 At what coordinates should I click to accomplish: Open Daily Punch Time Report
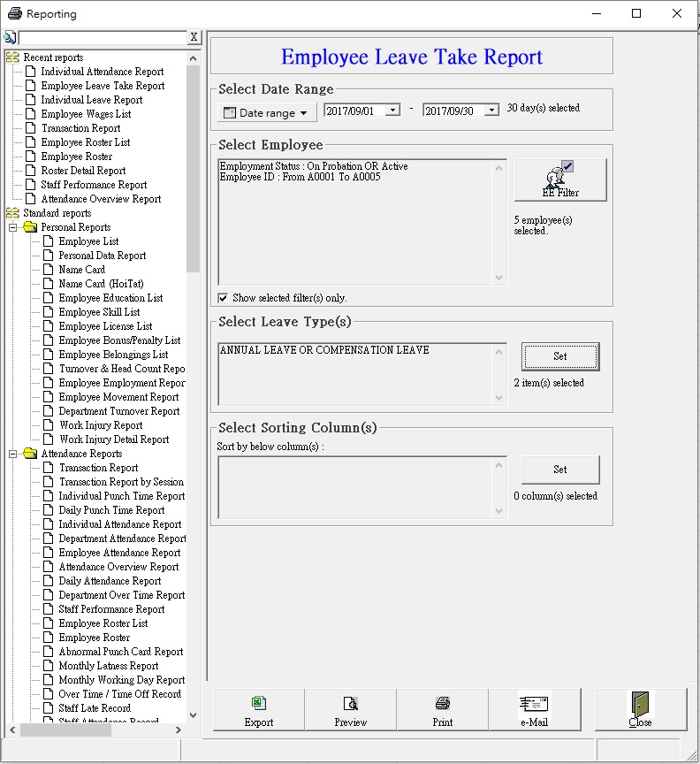111,510
